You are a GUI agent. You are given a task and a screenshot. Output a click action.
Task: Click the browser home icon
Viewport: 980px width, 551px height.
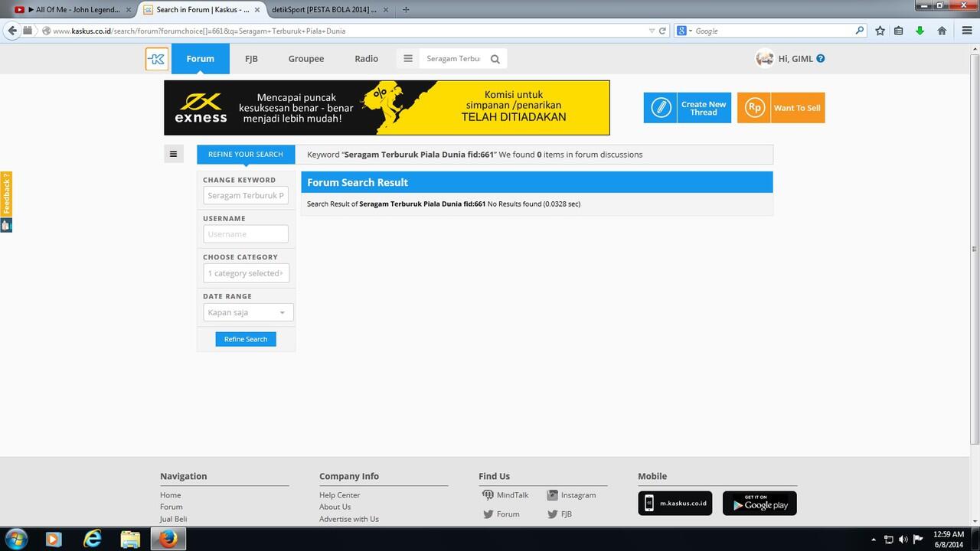click(942, 31)
